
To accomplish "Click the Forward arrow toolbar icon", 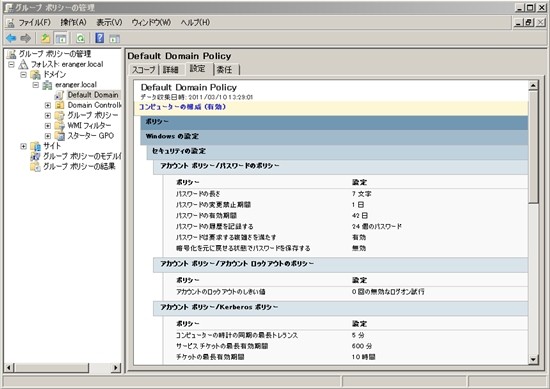I will coord(26,38).
